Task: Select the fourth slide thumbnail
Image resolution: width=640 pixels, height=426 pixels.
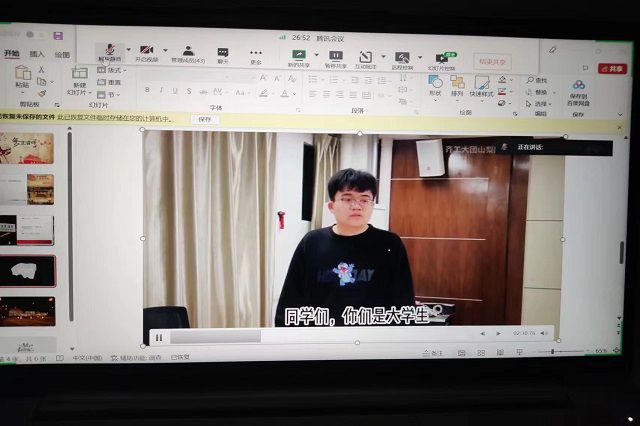Action: click(x=28, y=270)
